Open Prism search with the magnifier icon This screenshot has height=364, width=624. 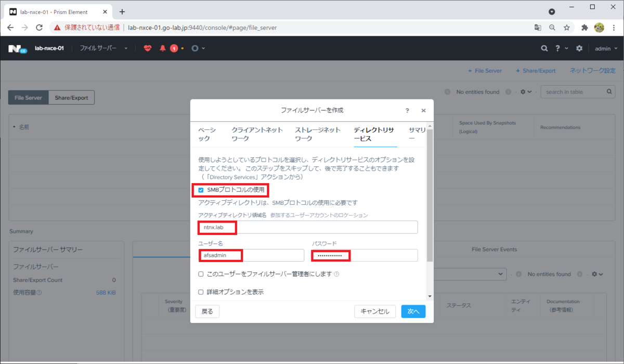pyautogui.click(x=544, y=48)
